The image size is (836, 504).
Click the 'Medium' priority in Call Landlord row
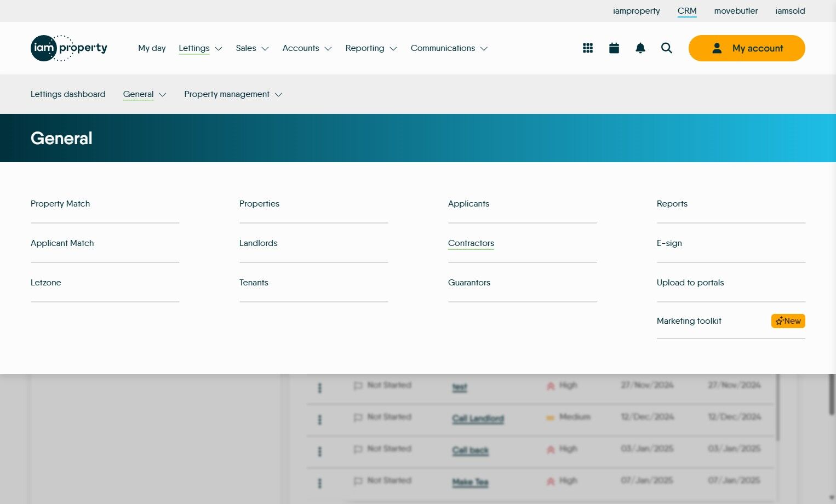pos(575,417)
